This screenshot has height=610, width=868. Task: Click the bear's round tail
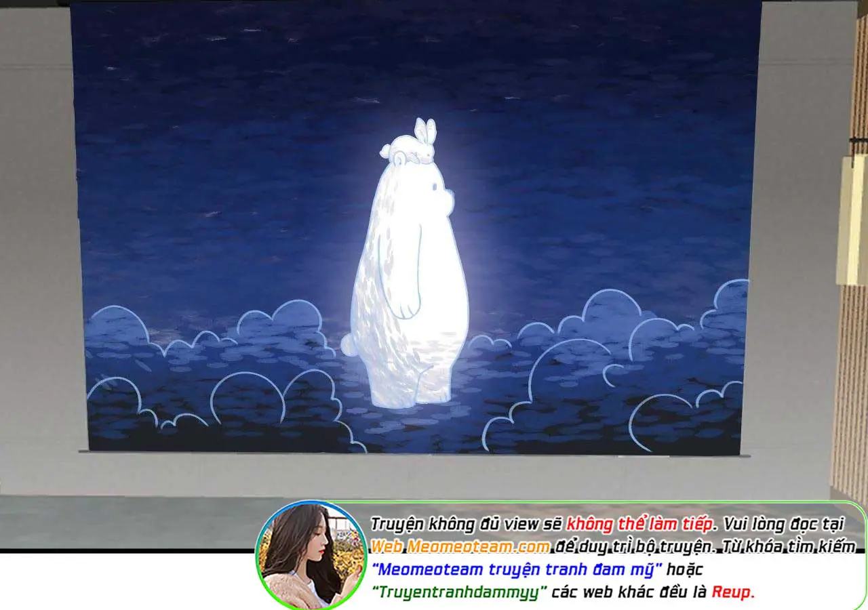coord(348,344)
